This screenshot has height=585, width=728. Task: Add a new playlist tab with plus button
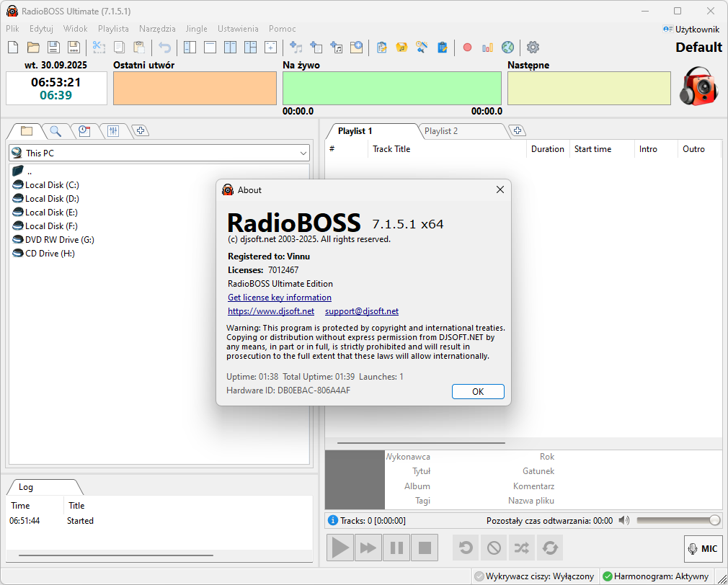point(518,131)
